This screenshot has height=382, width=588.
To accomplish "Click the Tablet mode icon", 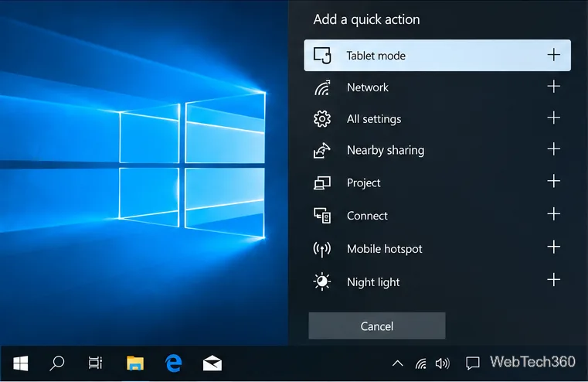I will pyautogui.click(x=322, y=55).
